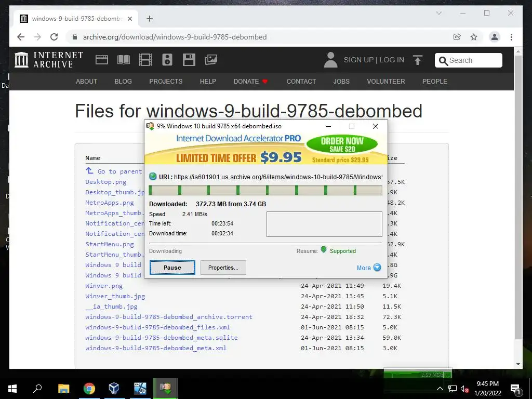Open debombed_meta.xml link

click(156, 348)
